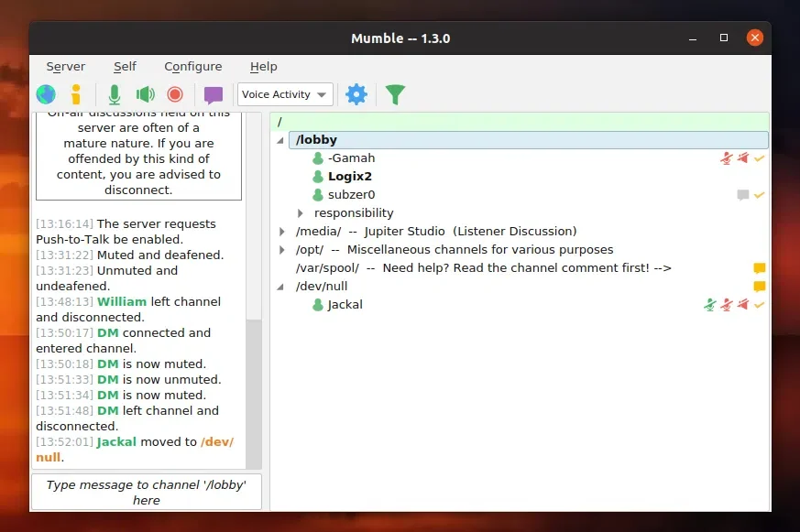
Task: Click the chat log scrollbar thumb
Action: pyautogui.click(x=254, y=395)
